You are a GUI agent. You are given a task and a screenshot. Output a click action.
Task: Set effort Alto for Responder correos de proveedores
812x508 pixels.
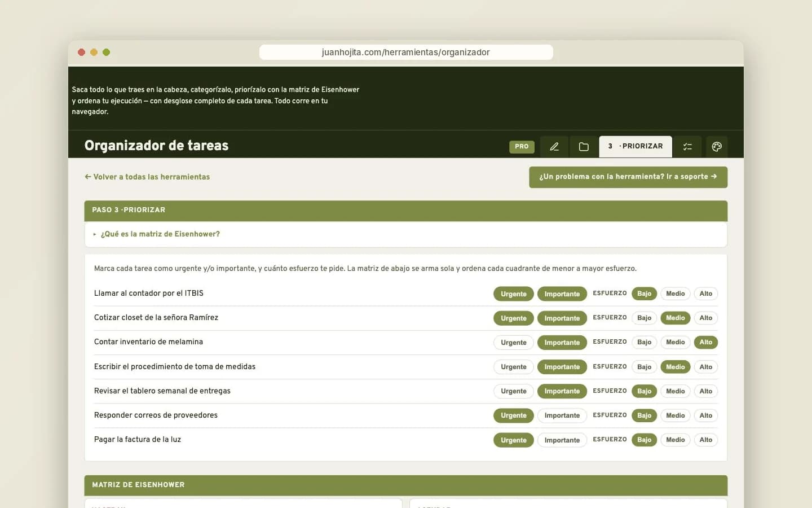pos(706,415)
